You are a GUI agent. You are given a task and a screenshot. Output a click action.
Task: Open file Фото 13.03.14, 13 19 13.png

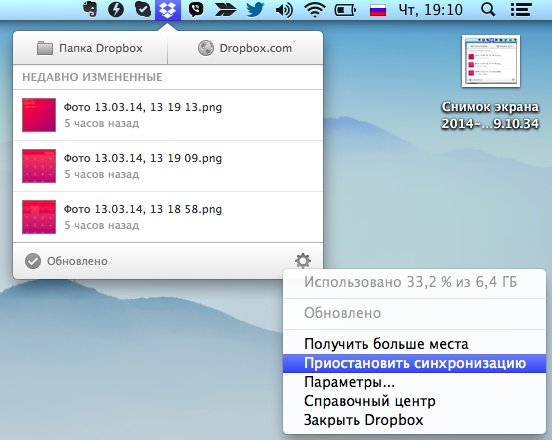tap(168, 115)
